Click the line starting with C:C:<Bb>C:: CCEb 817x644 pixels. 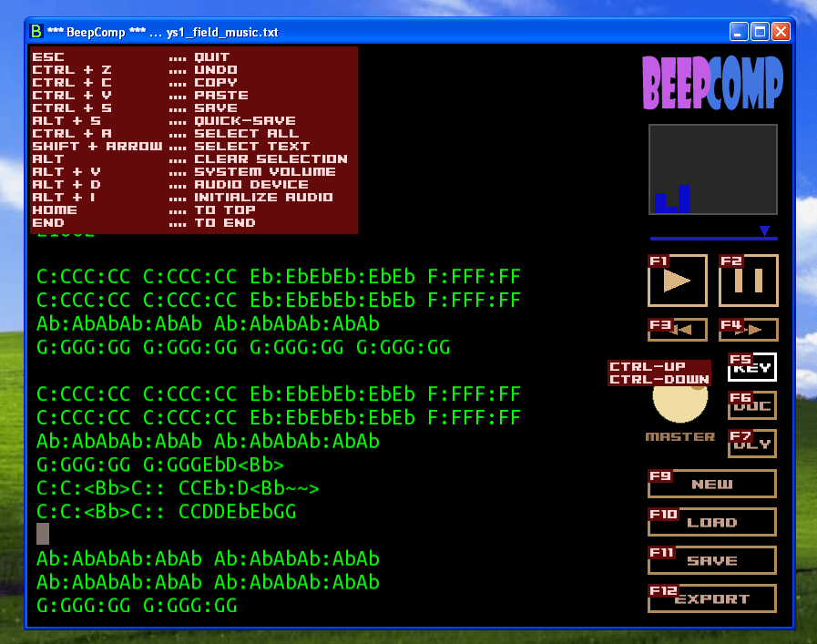pos(179,489)
